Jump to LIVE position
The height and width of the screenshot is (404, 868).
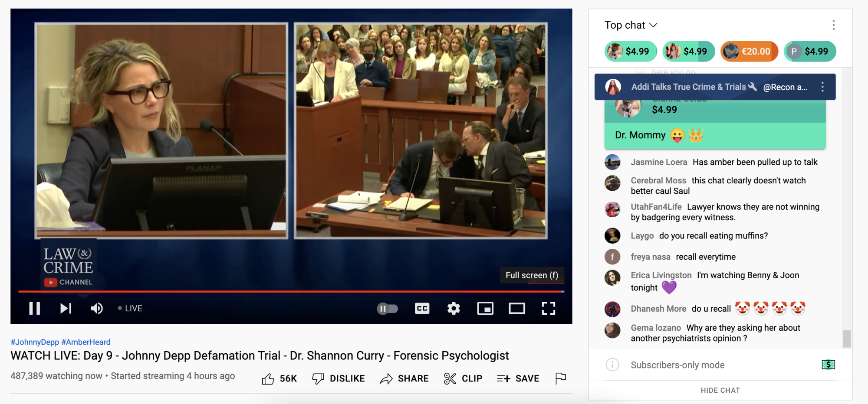130,308
